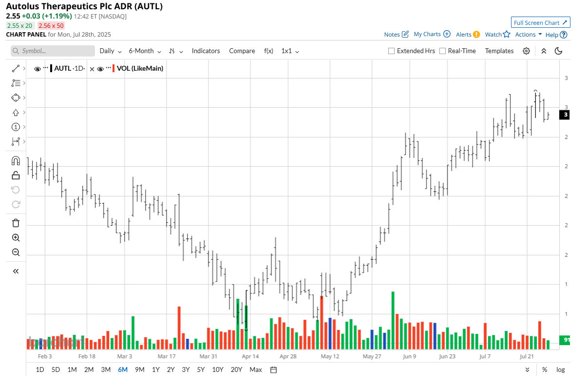Click the green volume value label
This screenshot has height=389, width=588.
click(565, 340)
